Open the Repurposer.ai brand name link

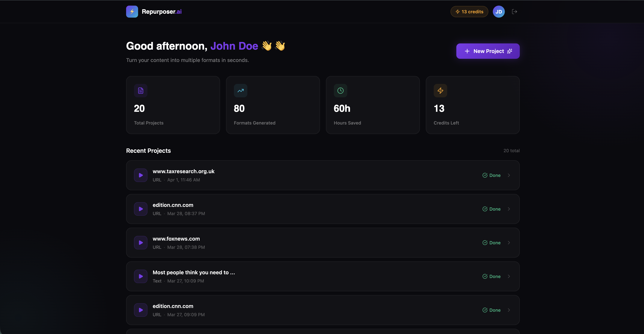pyautogui.click(x=161, y=11)
